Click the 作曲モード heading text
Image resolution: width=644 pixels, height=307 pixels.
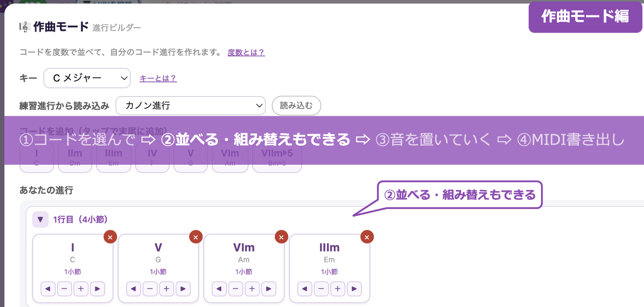tap(61, 27)
